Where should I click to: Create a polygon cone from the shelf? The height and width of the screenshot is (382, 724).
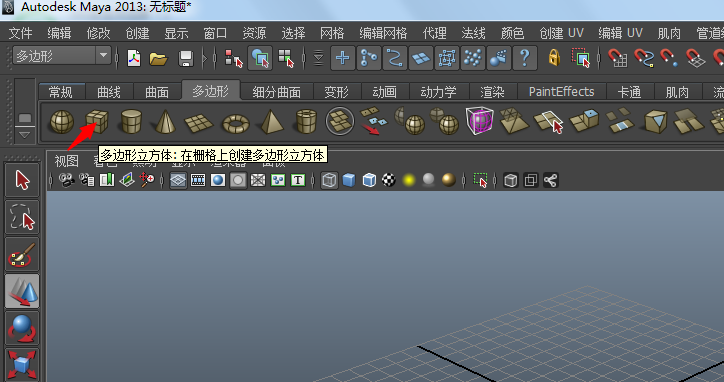pyautogui.click(x=165, y=122)
